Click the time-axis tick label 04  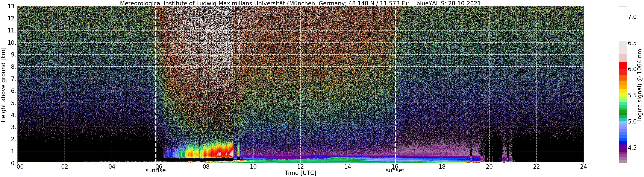coord(112,166)
